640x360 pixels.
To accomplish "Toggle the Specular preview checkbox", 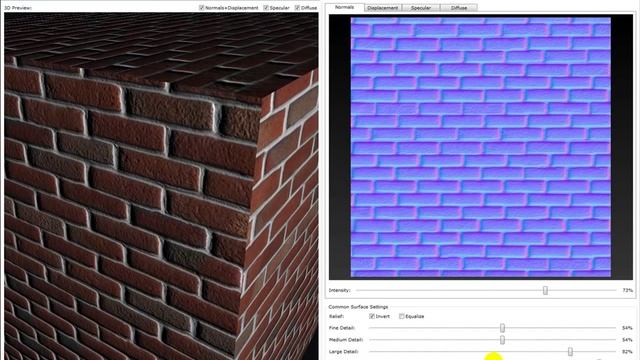I will pos(266,7).
